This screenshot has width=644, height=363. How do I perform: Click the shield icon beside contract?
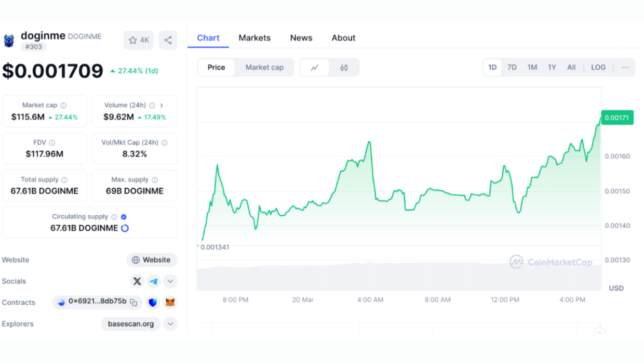click(153, 302)
